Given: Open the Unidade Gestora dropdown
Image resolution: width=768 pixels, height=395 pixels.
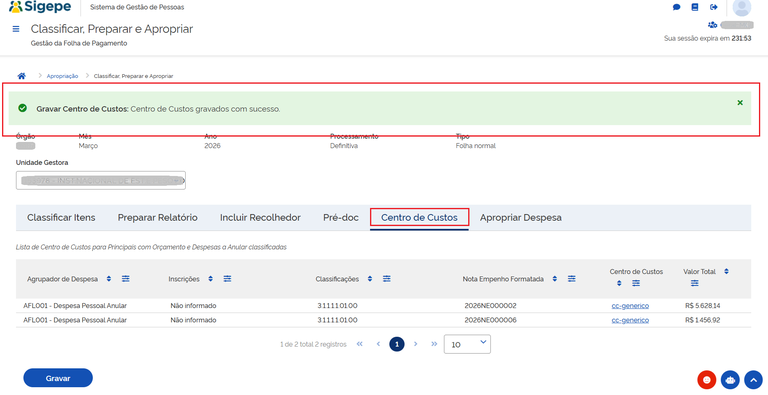Looking at the screenshot, I should pyautogui.click(x=101, y=180).
